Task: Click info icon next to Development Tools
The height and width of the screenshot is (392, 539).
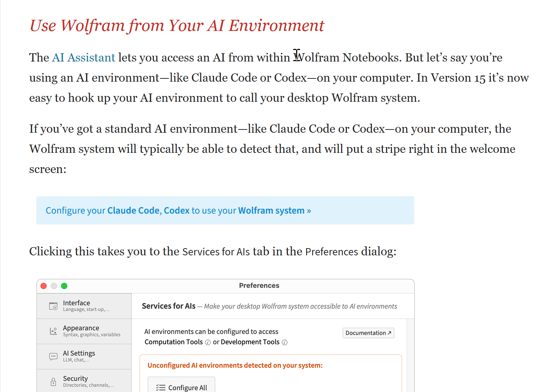Action: 285,342
